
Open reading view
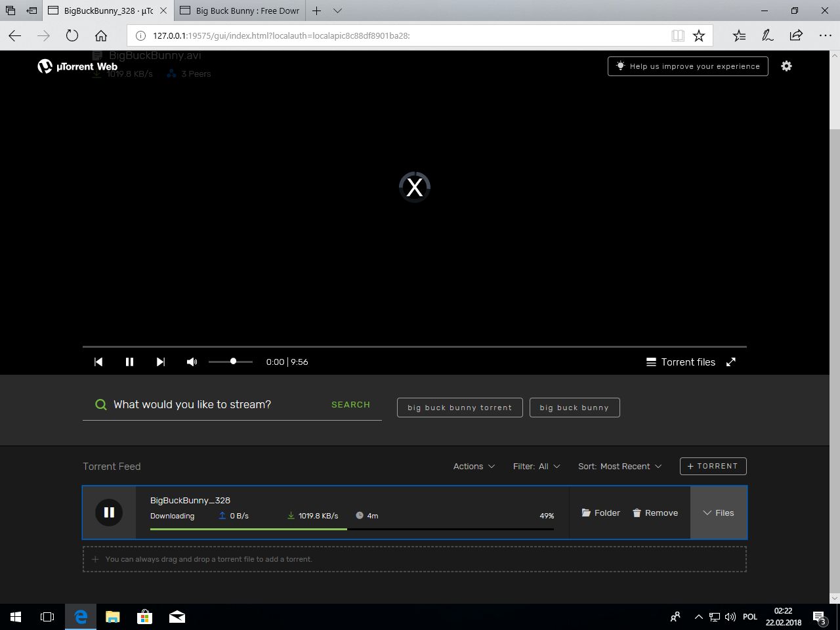coord(678,35)
